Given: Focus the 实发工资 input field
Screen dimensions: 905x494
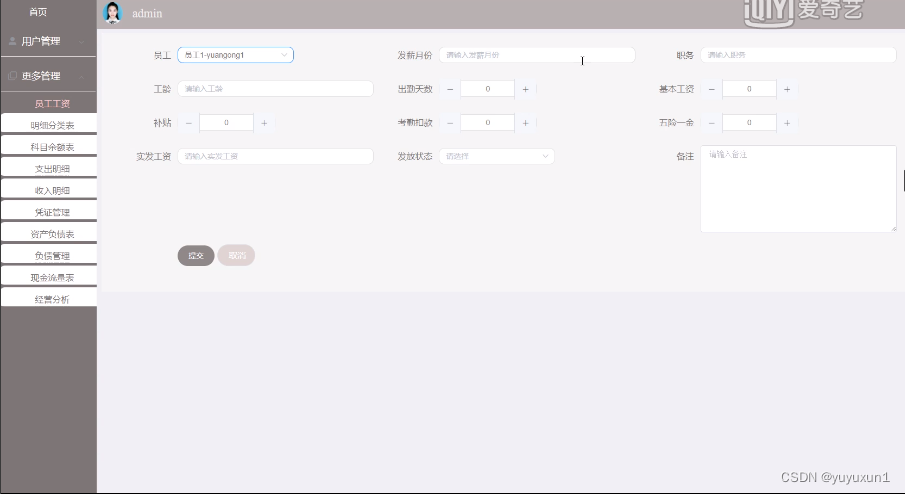Looking at the screenshot, I should pos(275,156).
